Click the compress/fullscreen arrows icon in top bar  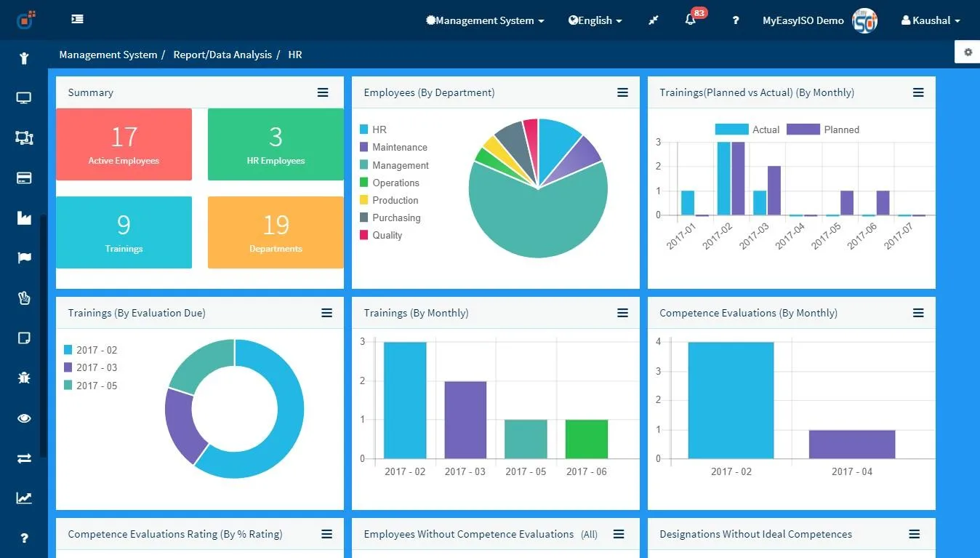pyautogui.click(x=654, y=20)
